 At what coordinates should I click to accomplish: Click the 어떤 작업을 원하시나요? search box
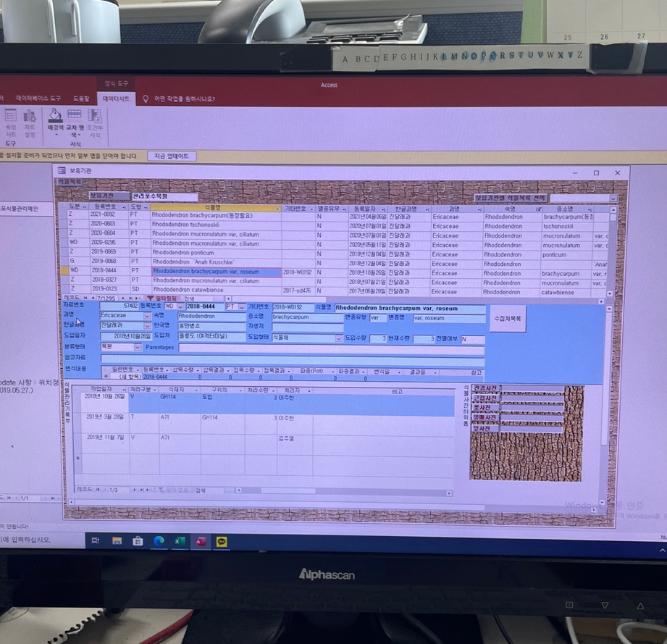[x=185, y=99]
